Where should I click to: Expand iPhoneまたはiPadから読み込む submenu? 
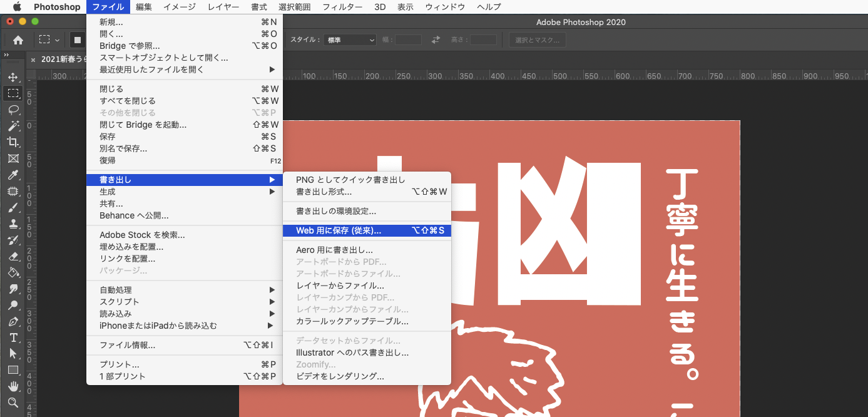click(x=185, y=326)
